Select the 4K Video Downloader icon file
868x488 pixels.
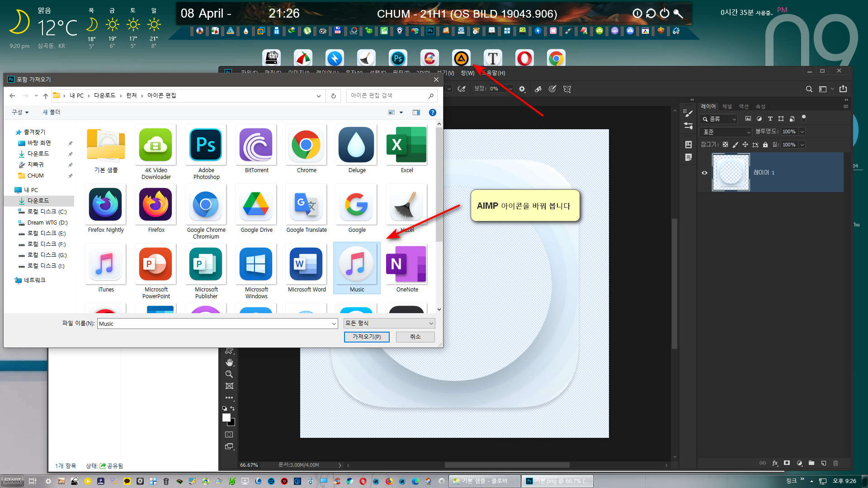click(156, 152)
